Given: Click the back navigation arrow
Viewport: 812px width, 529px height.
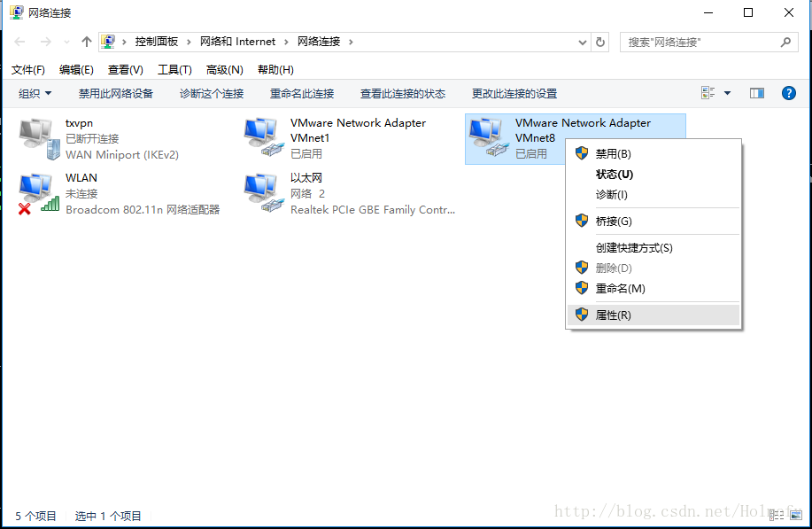Looking at the screenshot, I should 19,42.
